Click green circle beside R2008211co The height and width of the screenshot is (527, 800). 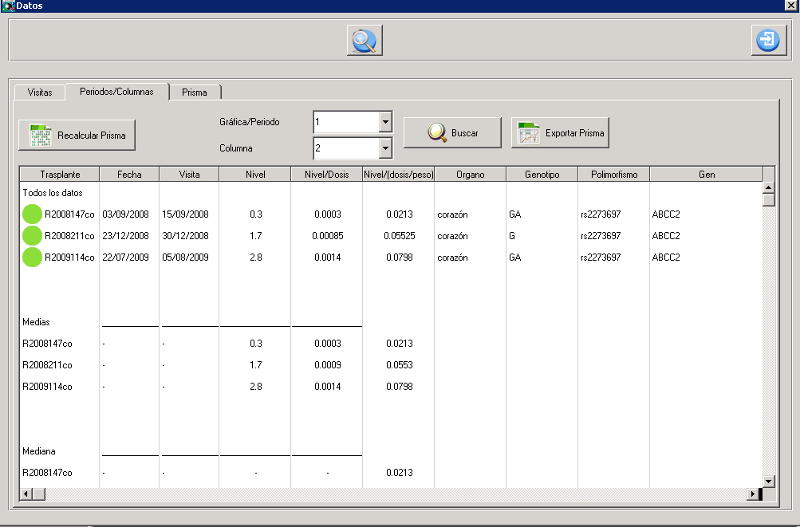point(33,236)
